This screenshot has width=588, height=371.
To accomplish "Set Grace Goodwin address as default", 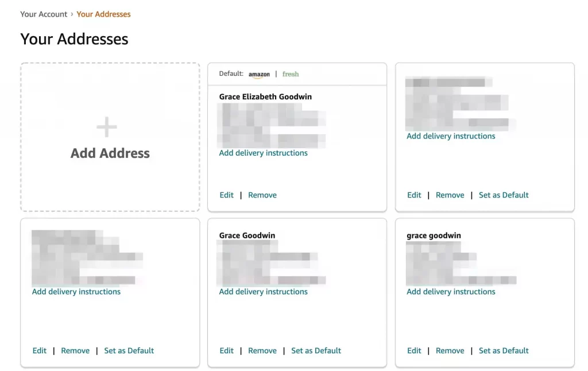I will pyautogui.click(x=316, y=351).
